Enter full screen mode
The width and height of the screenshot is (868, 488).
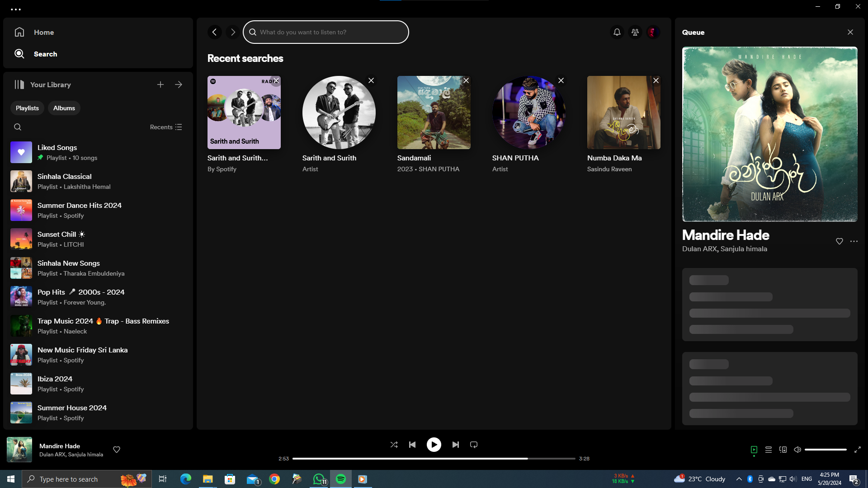[x=858, y=450]
